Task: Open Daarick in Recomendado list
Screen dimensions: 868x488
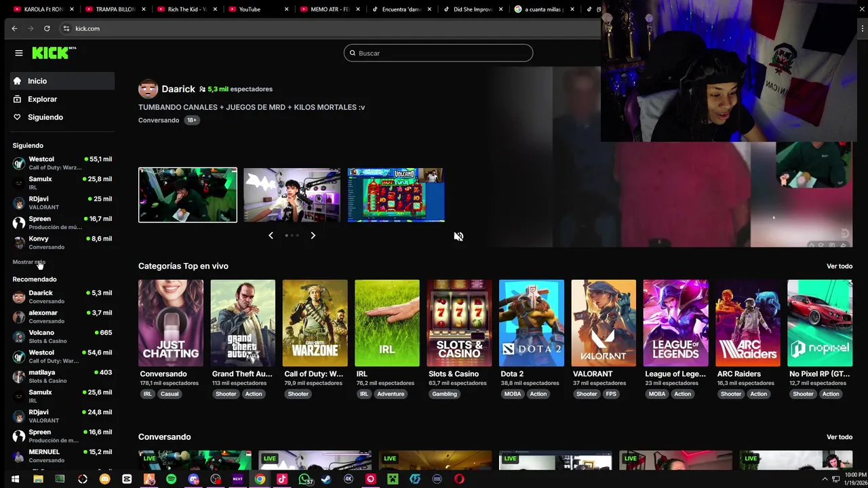Action: coord(62,296)
